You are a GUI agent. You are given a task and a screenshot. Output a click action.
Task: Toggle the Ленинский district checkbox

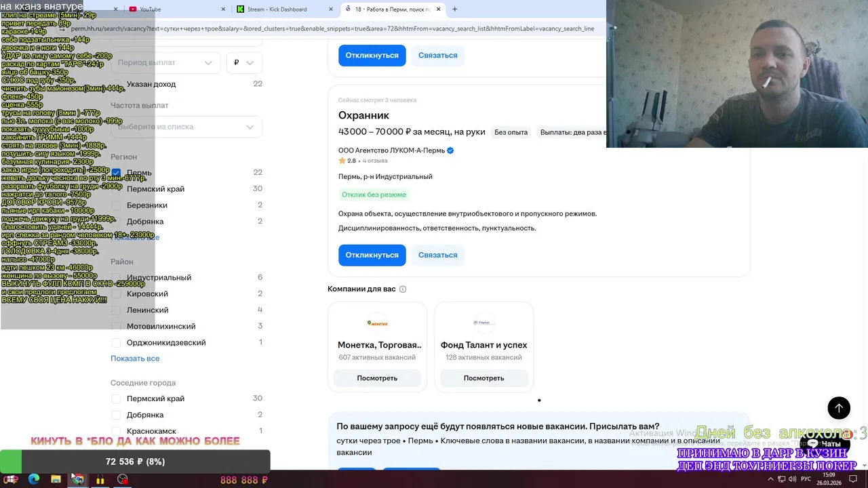(116, 310)
